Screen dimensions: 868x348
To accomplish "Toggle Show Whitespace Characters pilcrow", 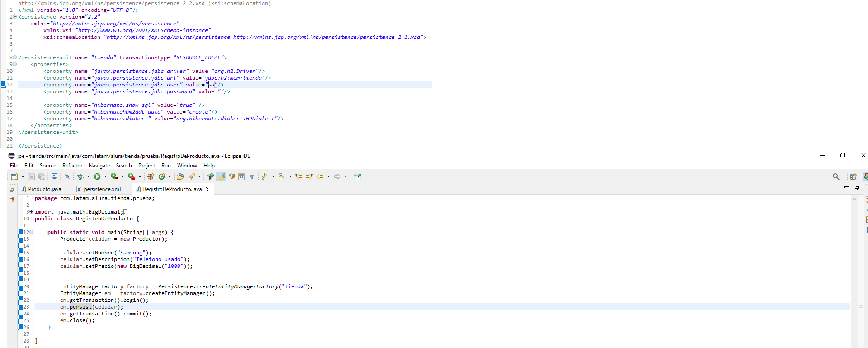I will point(252,176).
